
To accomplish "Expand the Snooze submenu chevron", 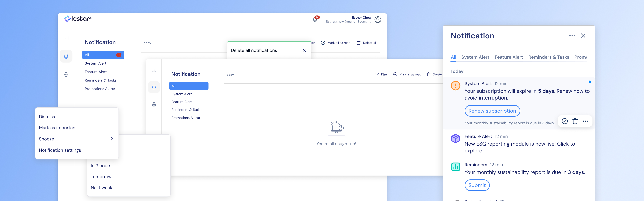I will pos(112,139).
